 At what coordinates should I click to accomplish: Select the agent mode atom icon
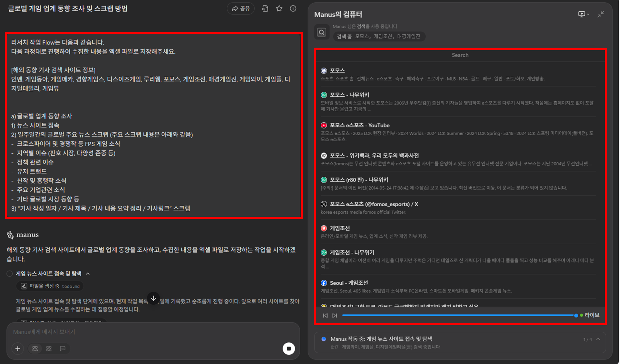(x=49, y=348)
